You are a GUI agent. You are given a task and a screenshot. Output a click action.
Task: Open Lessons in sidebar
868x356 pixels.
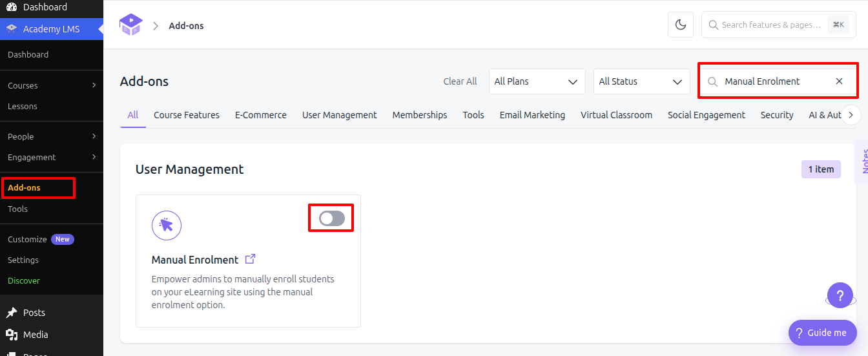pos(23,106)
